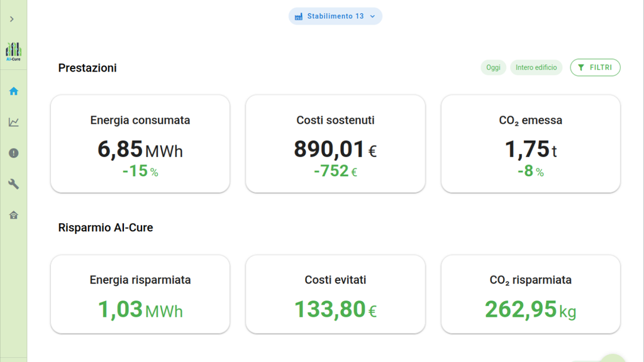Open the Energia consumata card
This screenshot has width=644, height=362.
coord(140,144)
